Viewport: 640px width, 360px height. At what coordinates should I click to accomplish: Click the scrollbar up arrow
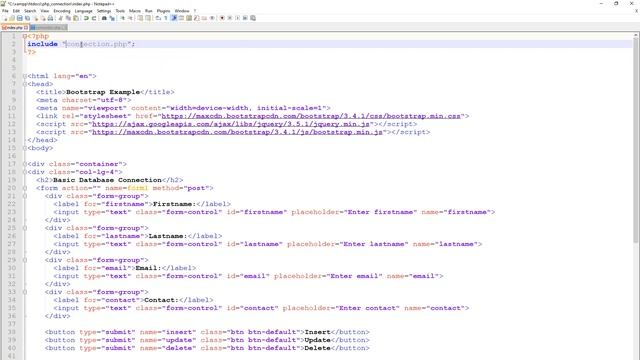tap(636, 36)
